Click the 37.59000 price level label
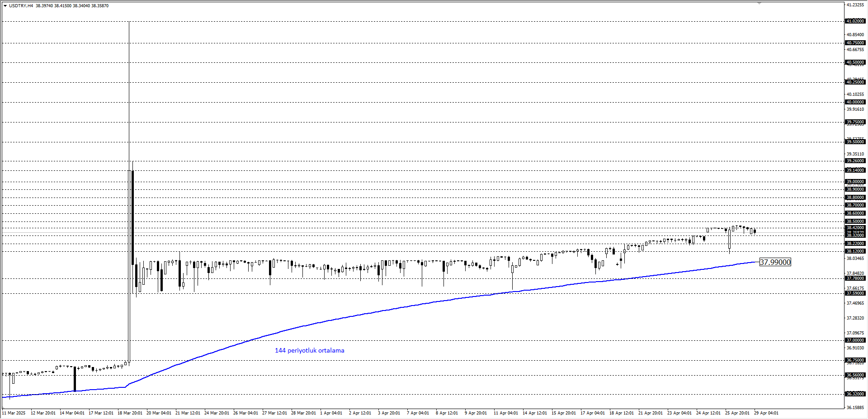Image resolution: width=868 pixels, height=419 pixels. point(855,293)
